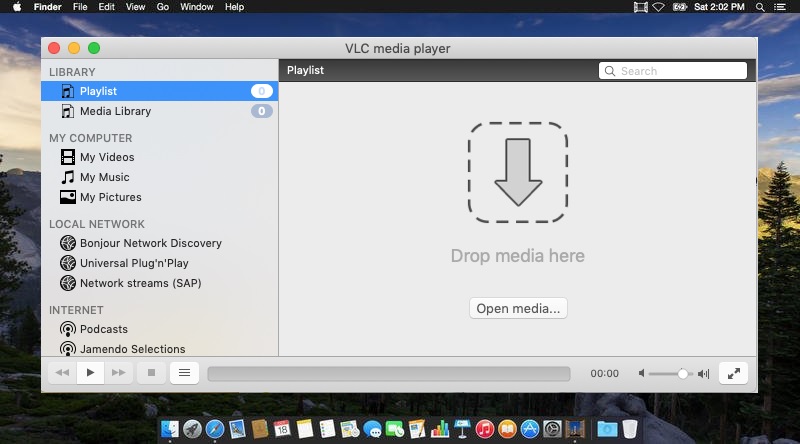800x444 pixels.
Task: Focus the playlist Search field
Action: (x=672, y=71)
